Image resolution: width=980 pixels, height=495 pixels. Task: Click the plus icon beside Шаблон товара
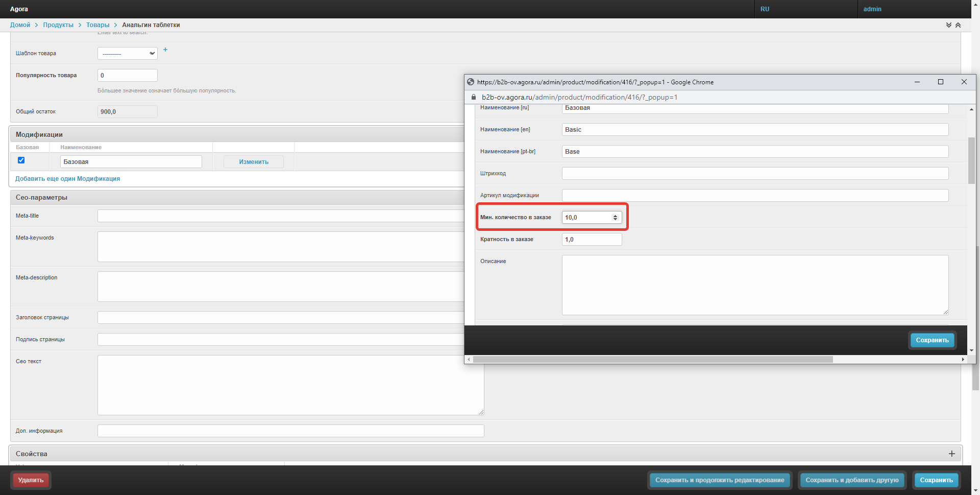(165, 50)
